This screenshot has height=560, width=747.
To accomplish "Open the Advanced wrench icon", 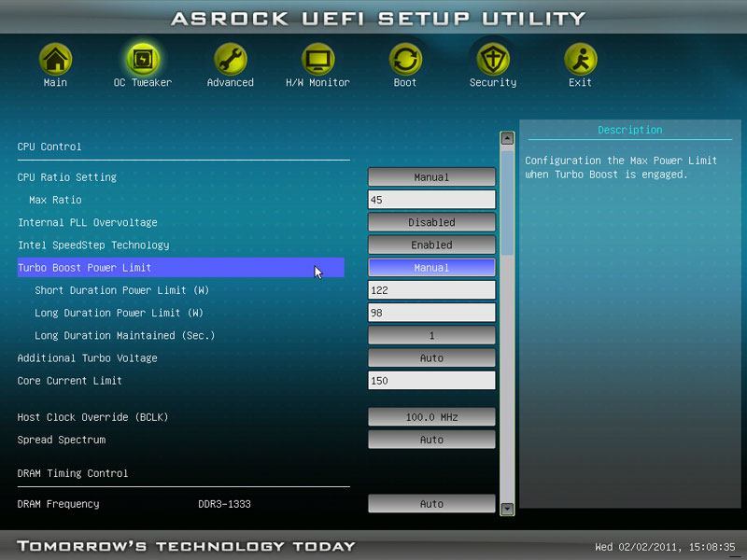I will [x=230, y=59].
